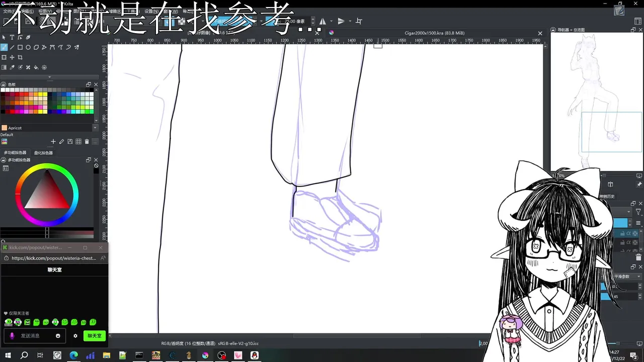644x362 pixels.
Task: Select the Text tool
Action: (12, 37)
